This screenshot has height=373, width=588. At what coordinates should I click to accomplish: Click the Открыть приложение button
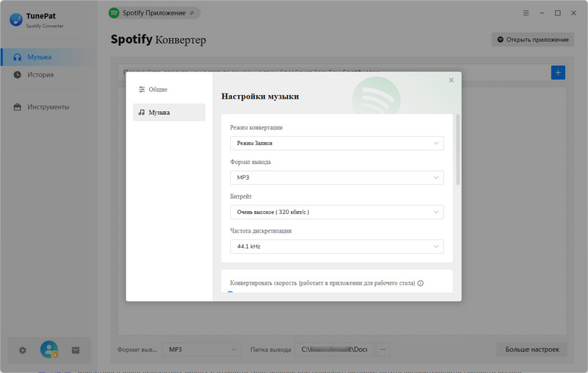click(x=532, y=39)
